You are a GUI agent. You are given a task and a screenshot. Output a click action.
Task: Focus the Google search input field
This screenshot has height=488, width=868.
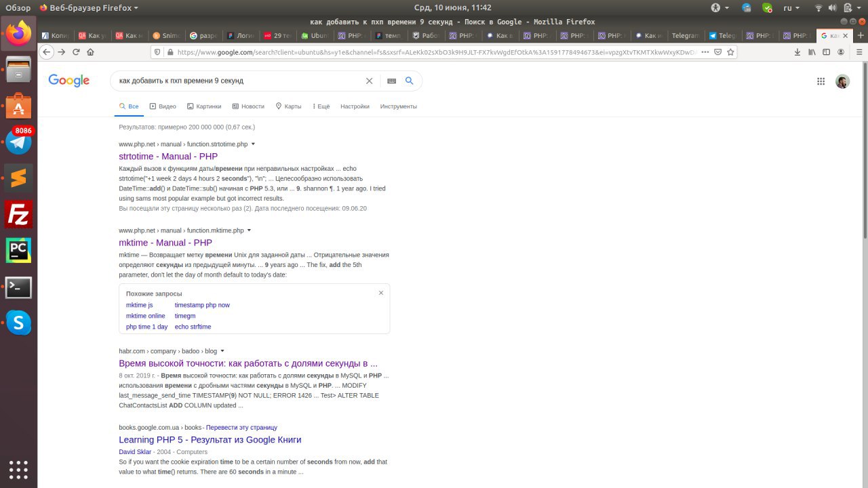pyautogui.click(x=237, y=81)
